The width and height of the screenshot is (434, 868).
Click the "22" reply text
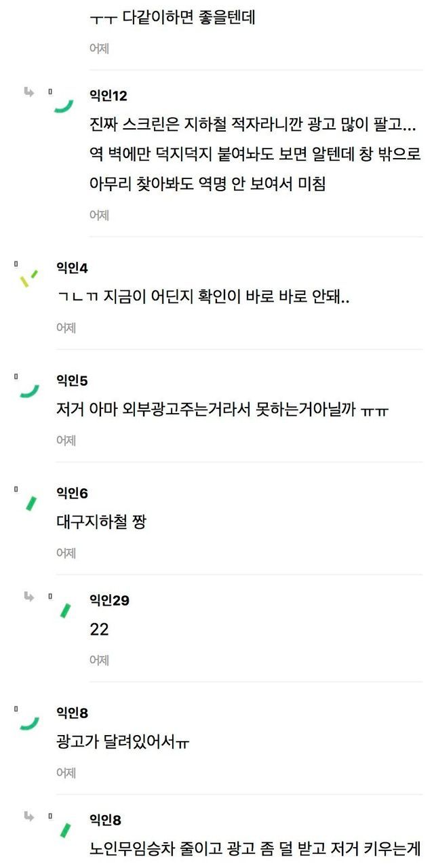click(x=99, y=630)
